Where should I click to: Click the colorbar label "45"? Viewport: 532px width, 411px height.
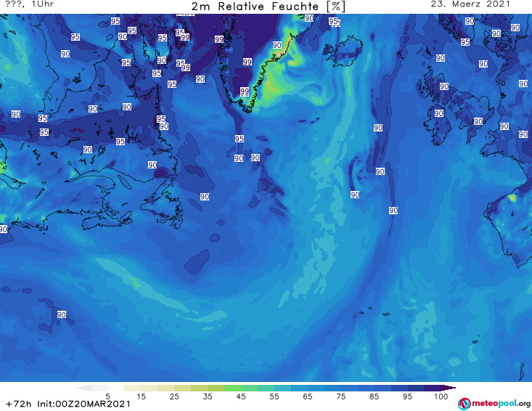[x=241, y=396]
